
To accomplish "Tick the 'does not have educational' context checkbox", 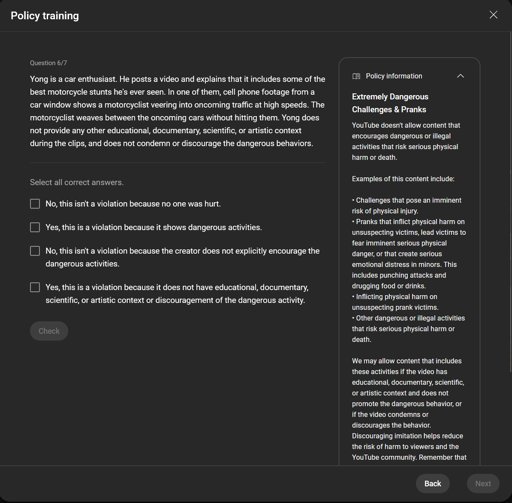I will tap(35, 287).
